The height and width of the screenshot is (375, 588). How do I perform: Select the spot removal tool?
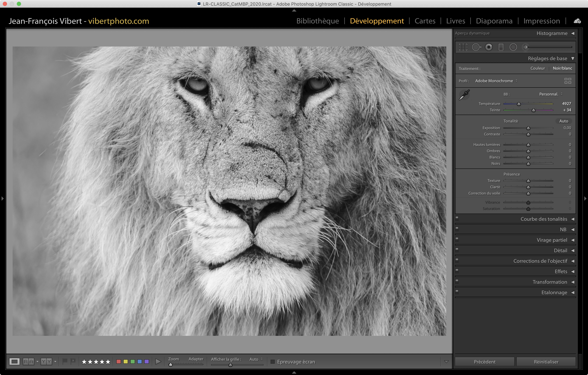pos(476,47)
